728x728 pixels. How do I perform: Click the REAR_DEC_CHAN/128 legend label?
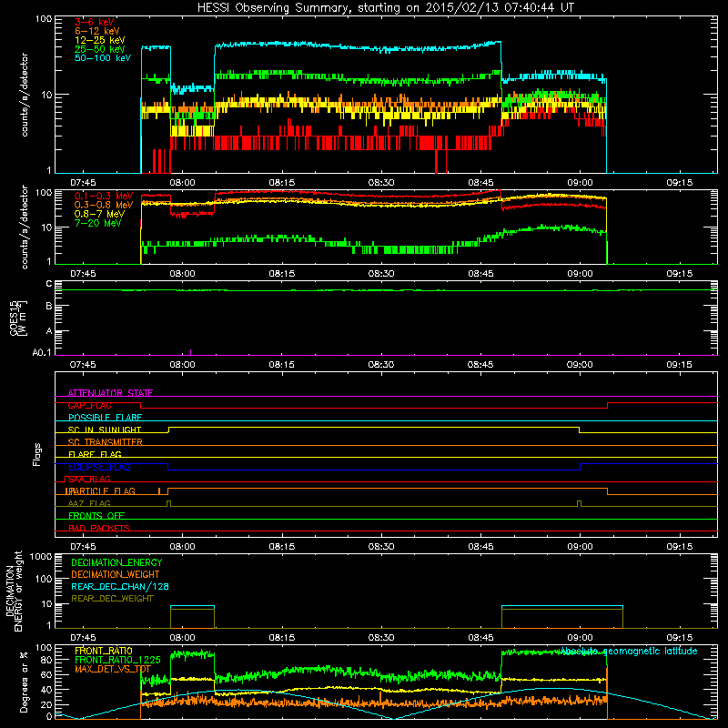[x=120, y=587]
